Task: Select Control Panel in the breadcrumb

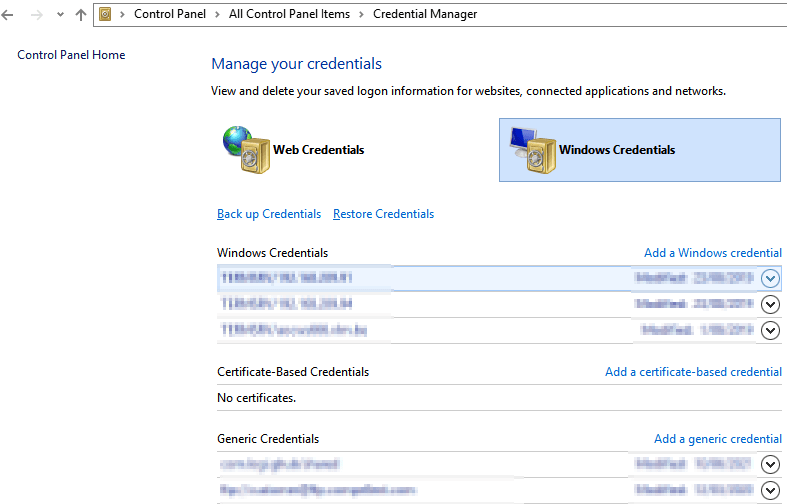Action: coord(170,14)
